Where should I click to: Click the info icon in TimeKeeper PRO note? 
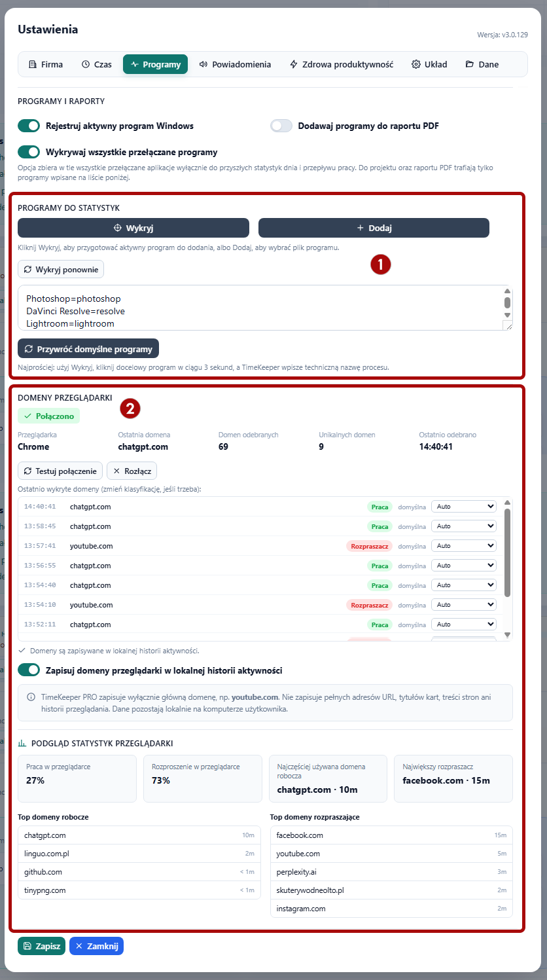(31, 697)
